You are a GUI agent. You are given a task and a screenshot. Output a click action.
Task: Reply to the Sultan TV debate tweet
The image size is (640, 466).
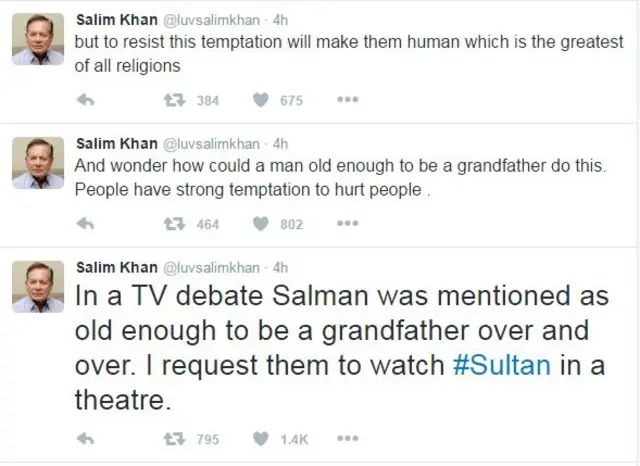tap(86, 439)
